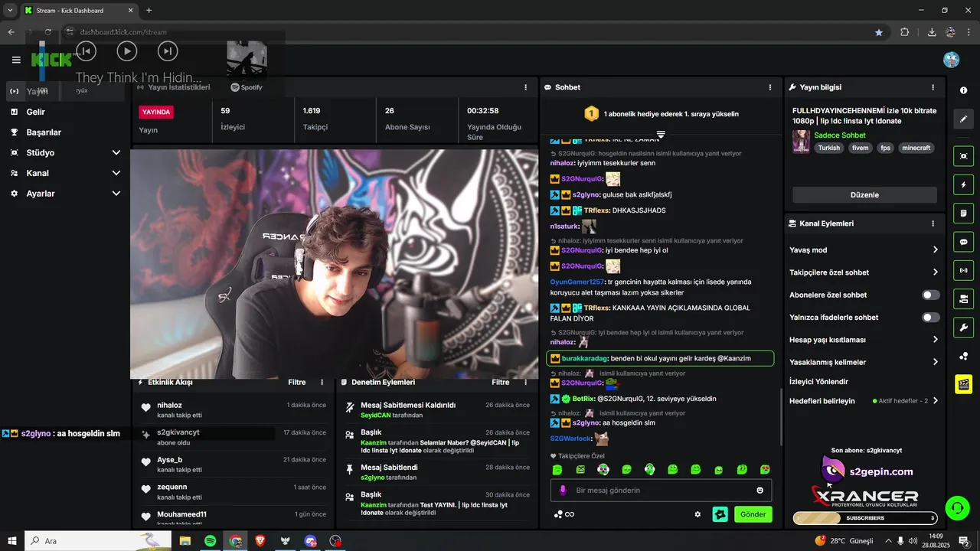
Task: Click the lightning bolt icon in right rail
Action: (x=963, y=184)
